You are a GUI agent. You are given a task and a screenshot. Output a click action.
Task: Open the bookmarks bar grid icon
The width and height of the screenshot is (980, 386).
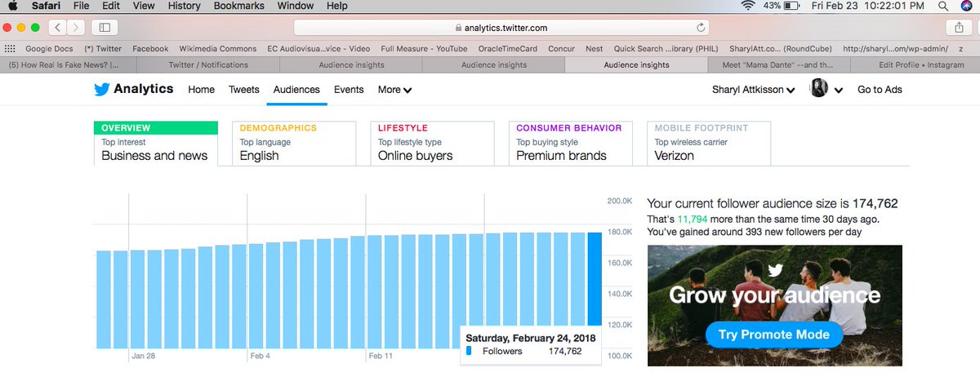(x=11, y=48)
